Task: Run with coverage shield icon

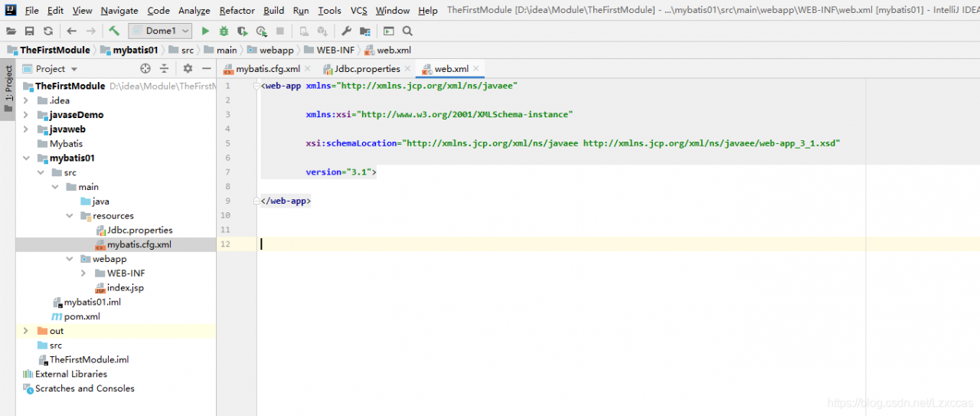Action: pyautogui.click(x=242, y=31)
